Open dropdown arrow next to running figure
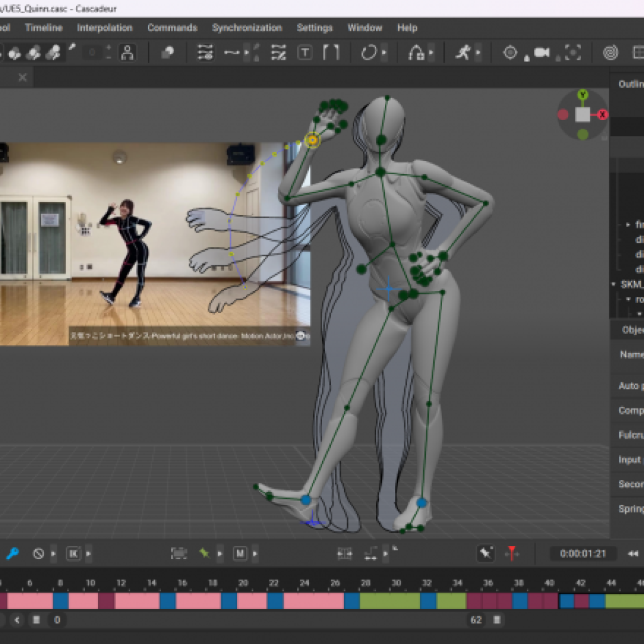The width and height of the screenshot is (644, 644). tap(478, 53)
